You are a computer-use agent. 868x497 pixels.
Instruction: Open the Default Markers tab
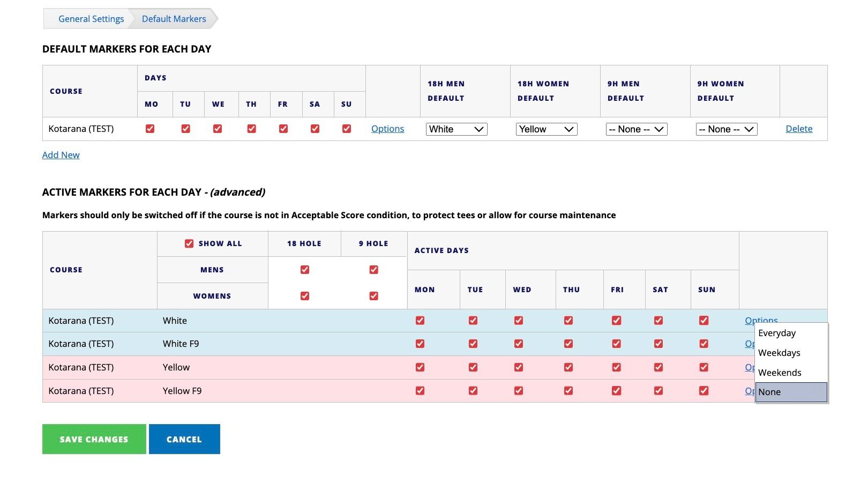(174, 19)
